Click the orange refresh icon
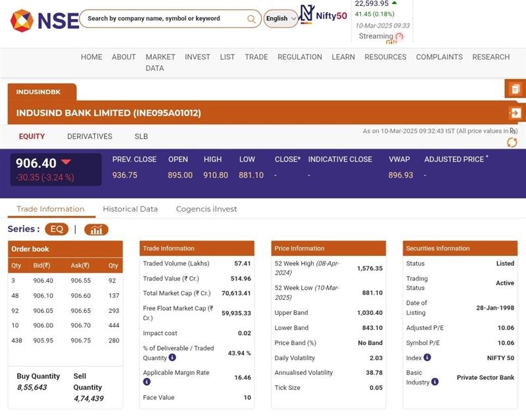 tap(512, 143)
